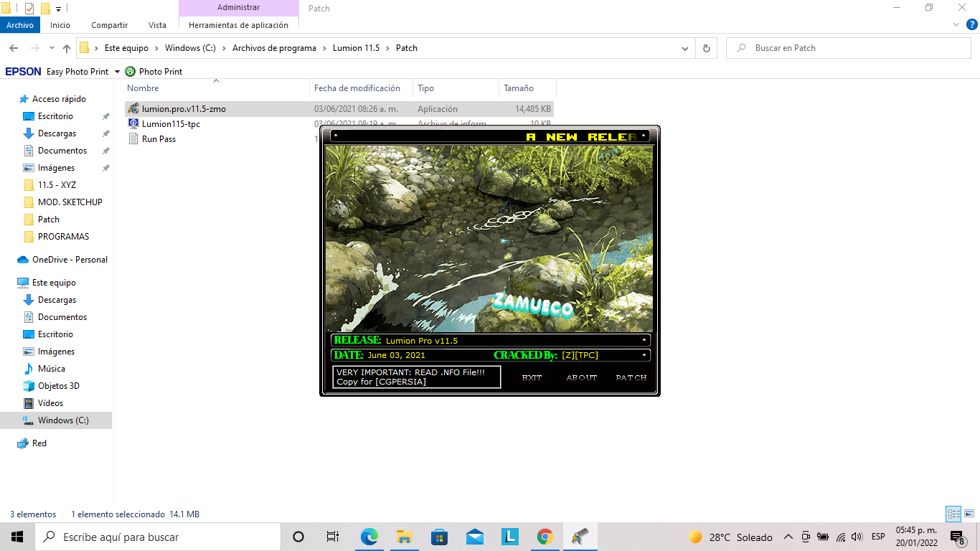
Task: Expand the ribbon chevron
Action: coord(956,24)
